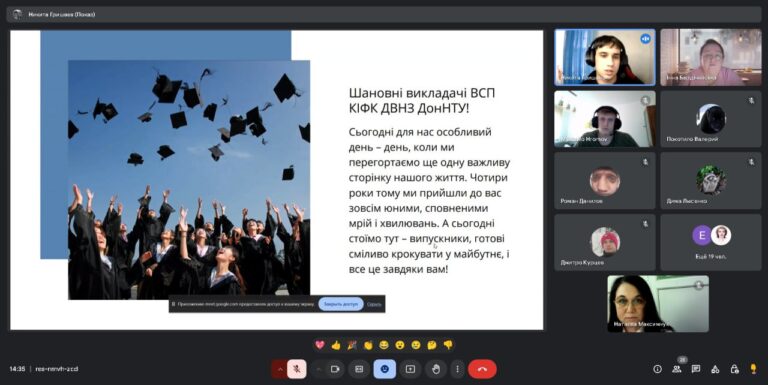The height and width of the screenshot is (385, 768).
Task: Click the 14:35 clock in the bottom bar
Action: (x=17, y=369)
